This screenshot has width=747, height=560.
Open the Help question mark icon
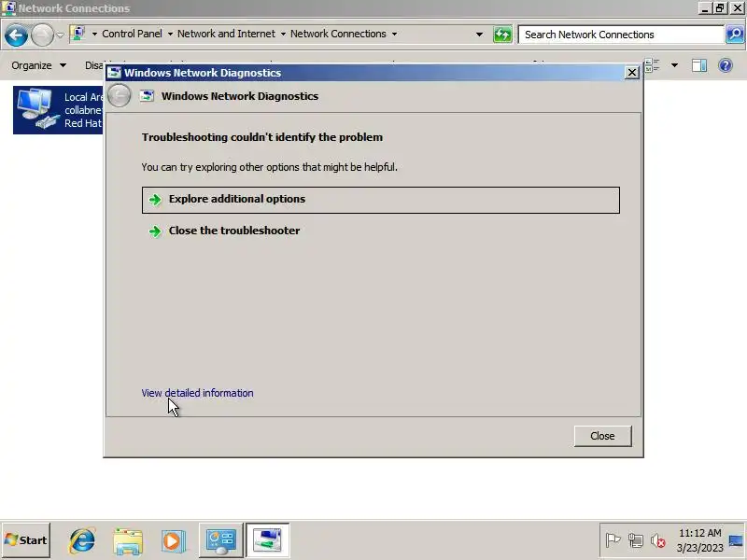click(x=726, y=65)
